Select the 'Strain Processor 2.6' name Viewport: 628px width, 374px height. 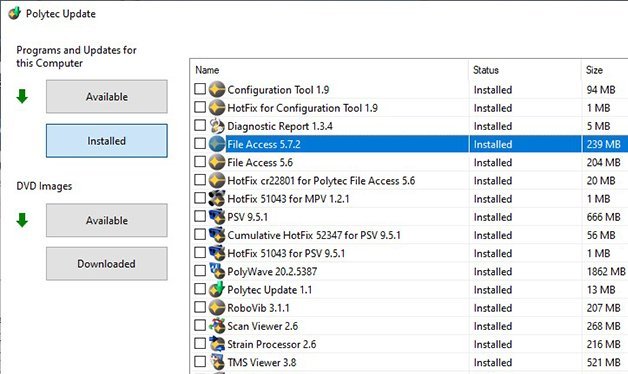[272, 344]
